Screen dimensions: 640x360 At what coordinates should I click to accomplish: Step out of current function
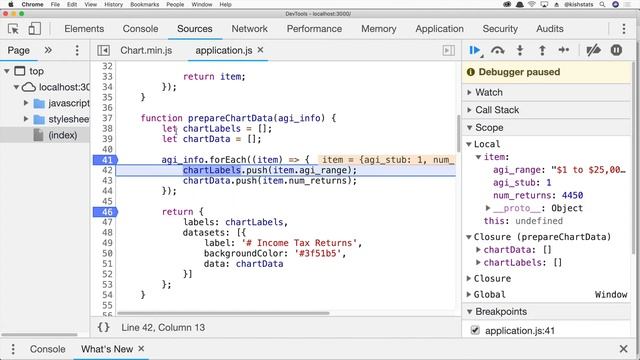tap(542, 50)
